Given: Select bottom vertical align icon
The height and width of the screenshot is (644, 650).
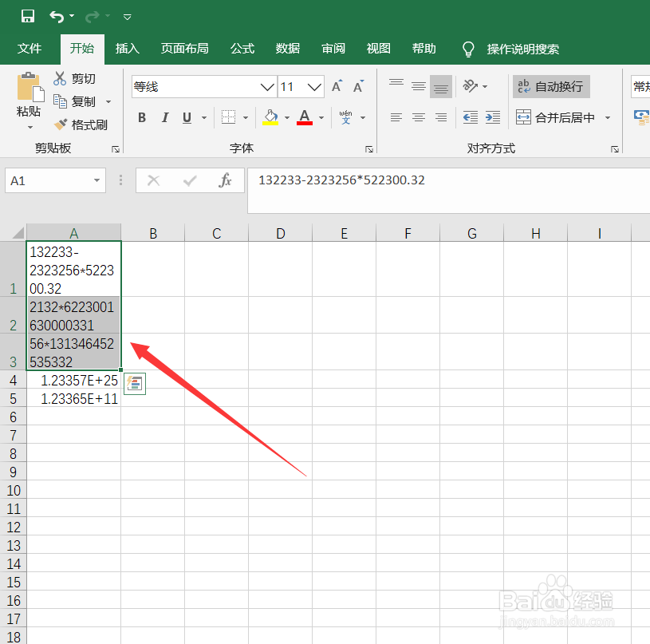Looking at the screenshot, I should click(x=441, y=86).
